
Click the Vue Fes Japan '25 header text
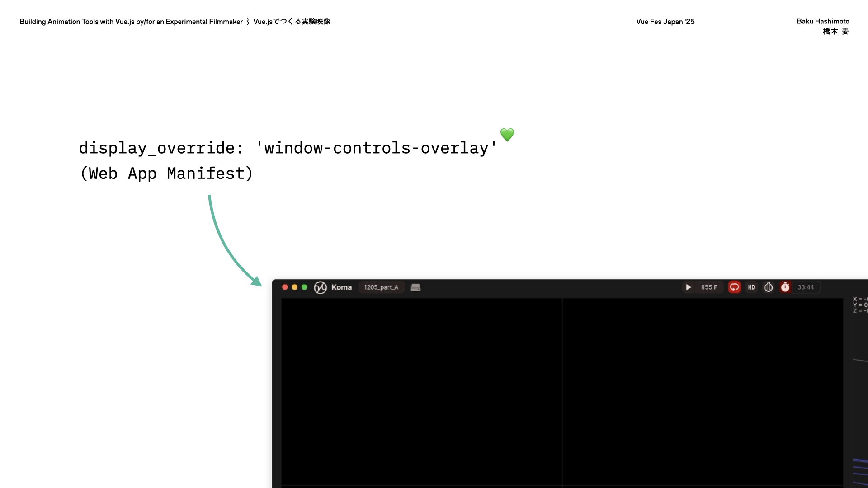[665, 22]
